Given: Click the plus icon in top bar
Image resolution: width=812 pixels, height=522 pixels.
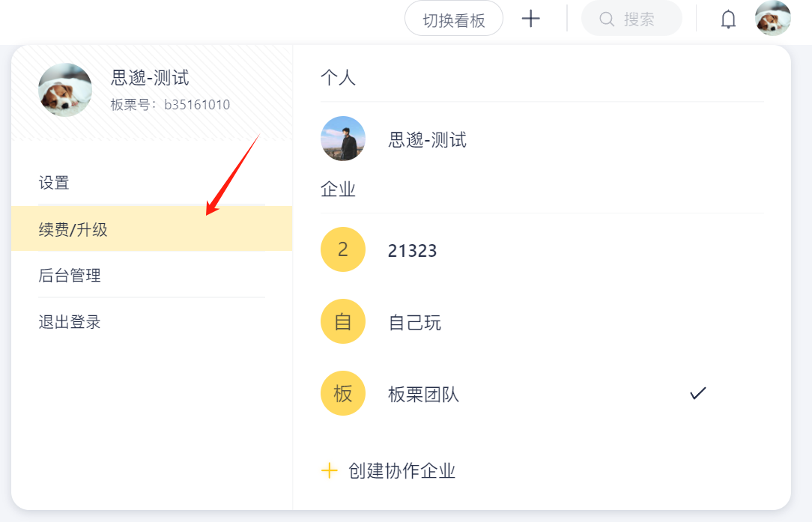Looking at the screenshot, I should coord(530,19).
